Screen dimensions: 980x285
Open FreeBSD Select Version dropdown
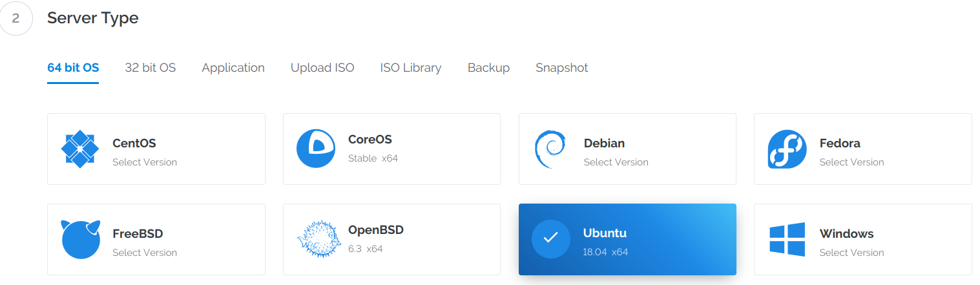tap(145, 253)
